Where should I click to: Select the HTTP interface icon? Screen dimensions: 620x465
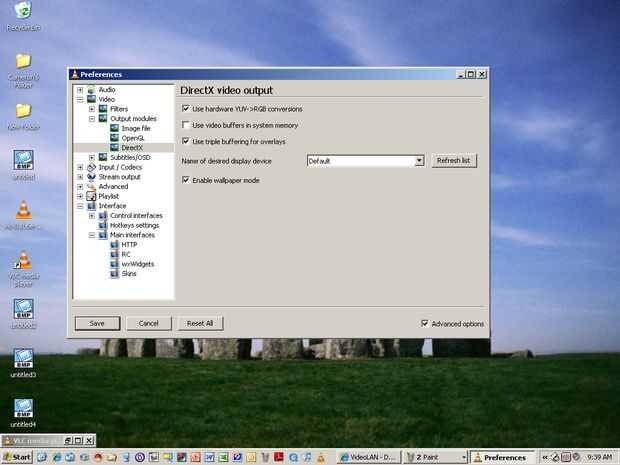tap(114, 244)
